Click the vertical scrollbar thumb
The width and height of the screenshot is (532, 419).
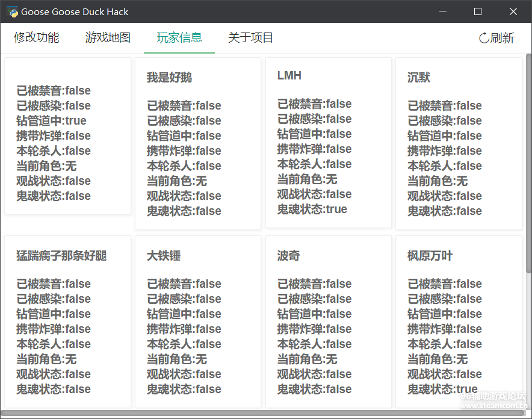tap(528, 163)
